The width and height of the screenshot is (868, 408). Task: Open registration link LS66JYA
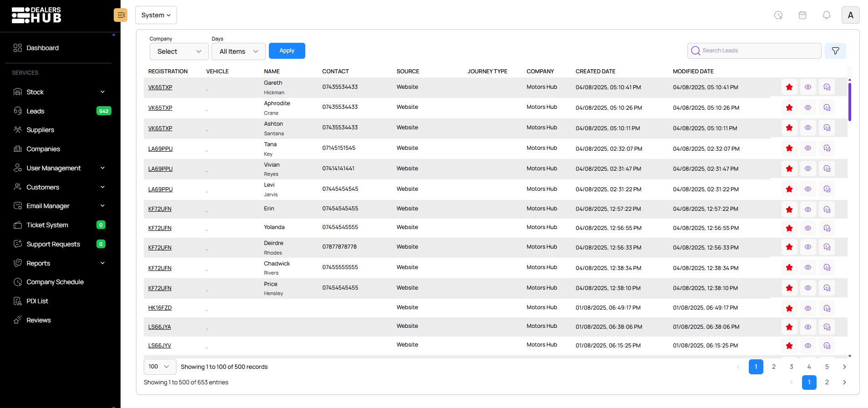pyautogui.click(x=160, y=327)
